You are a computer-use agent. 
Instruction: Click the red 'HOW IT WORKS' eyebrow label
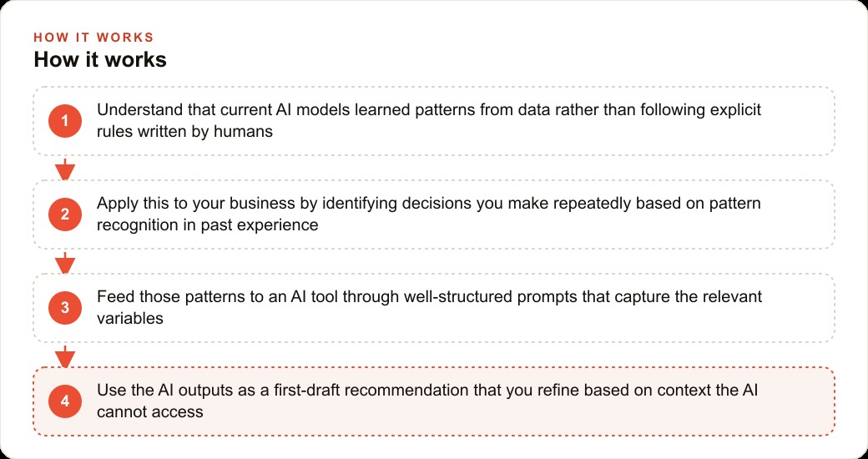(x=93, y=38)
